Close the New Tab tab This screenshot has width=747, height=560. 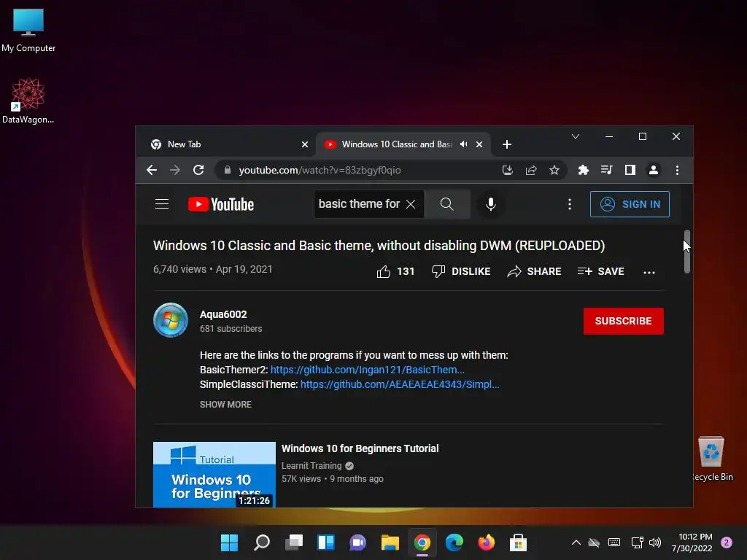tap(305, 144)
